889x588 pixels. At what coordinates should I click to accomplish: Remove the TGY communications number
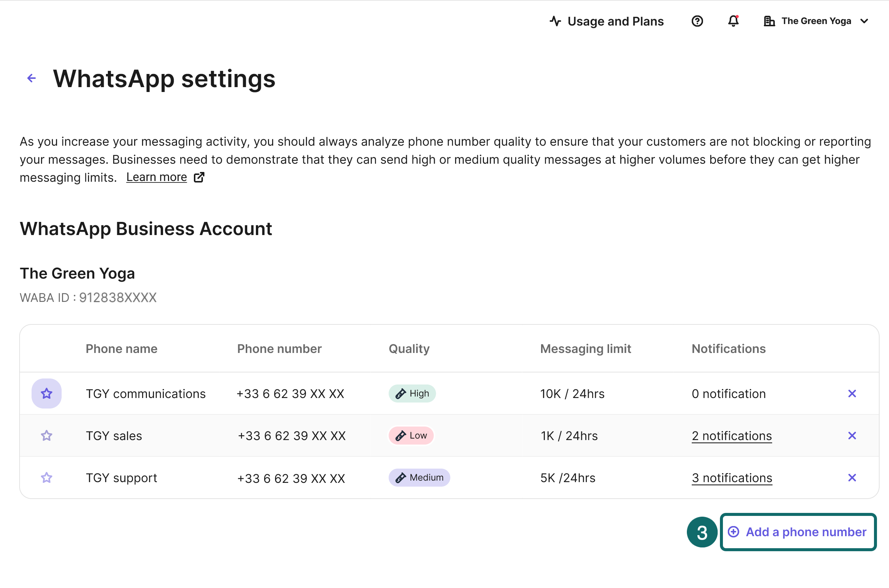[x=852, y=394]
